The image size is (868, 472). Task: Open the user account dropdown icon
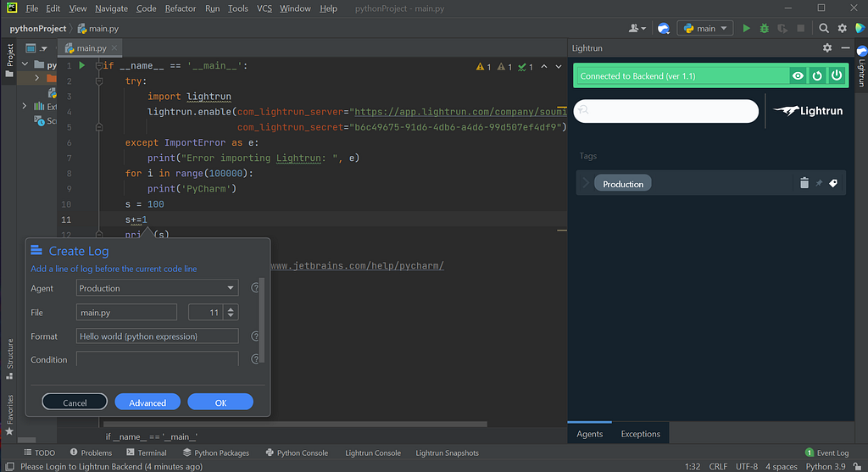637,28
